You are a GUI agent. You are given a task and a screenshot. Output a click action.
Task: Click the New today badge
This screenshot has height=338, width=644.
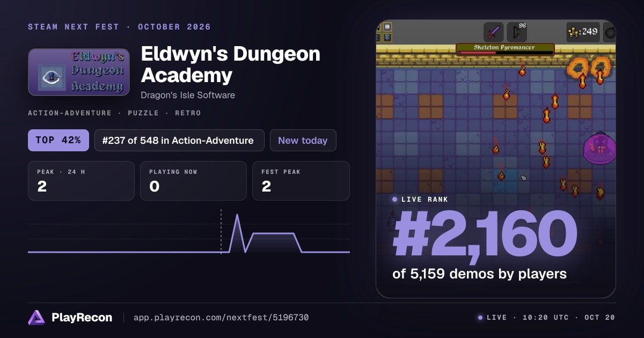[303, 141]
